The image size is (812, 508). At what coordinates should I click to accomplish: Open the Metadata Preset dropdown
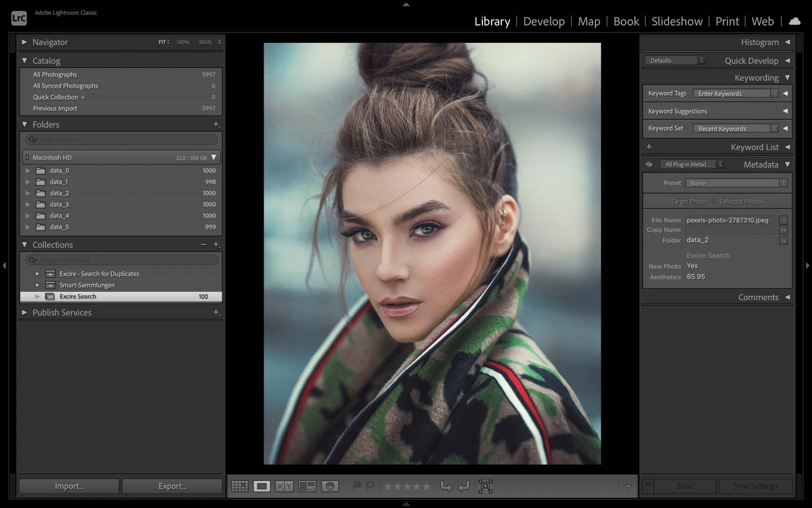[736, 183]
